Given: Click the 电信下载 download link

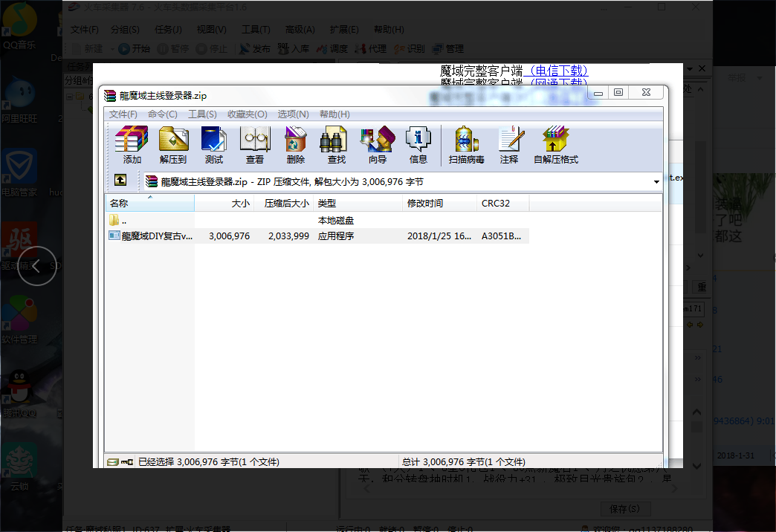Looking at the screenshot, I should (x=556, y=71).
